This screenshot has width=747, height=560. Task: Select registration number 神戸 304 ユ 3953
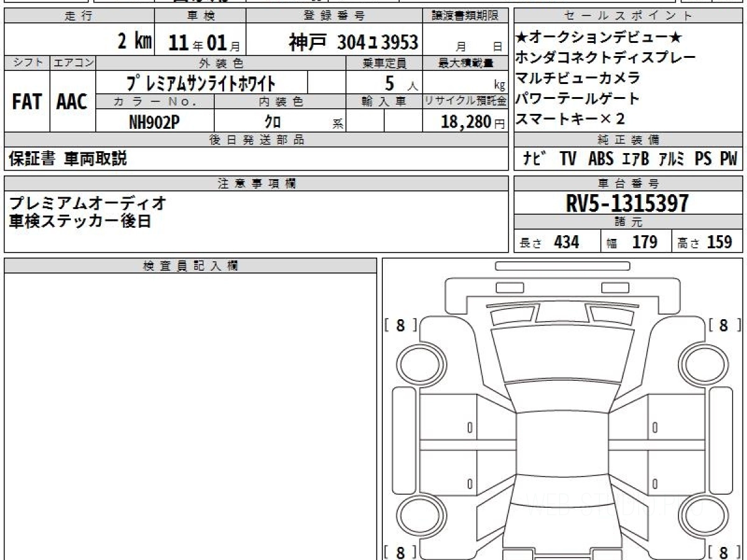point(353,42)
